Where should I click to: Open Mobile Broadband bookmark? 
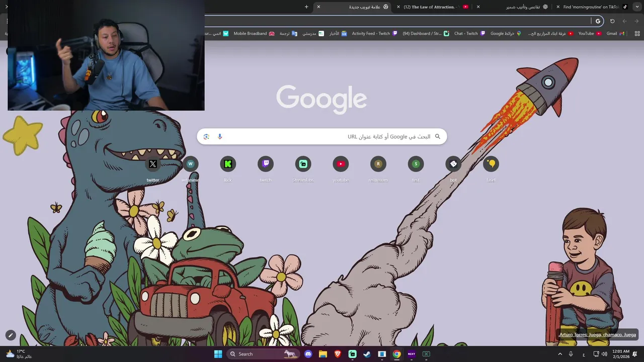254,34
